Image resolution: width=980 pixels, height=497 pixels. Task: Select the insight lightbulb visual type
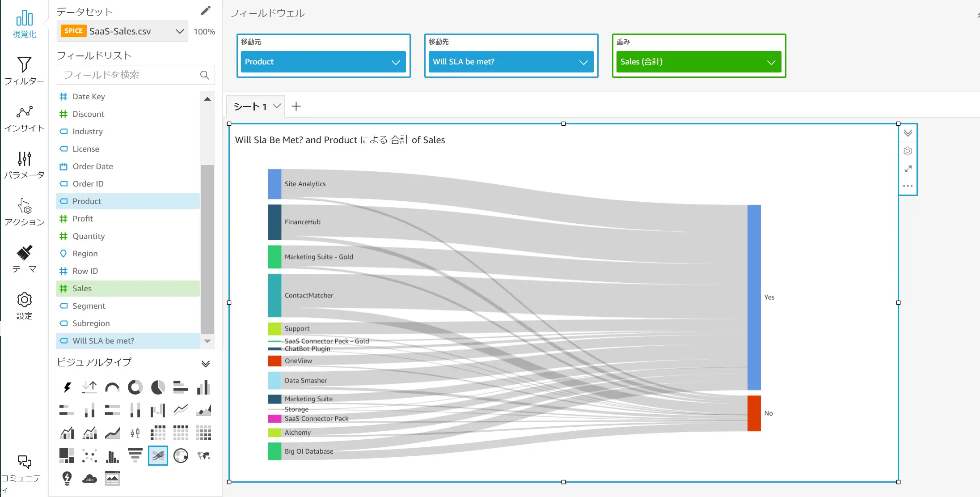click(67, 479)
